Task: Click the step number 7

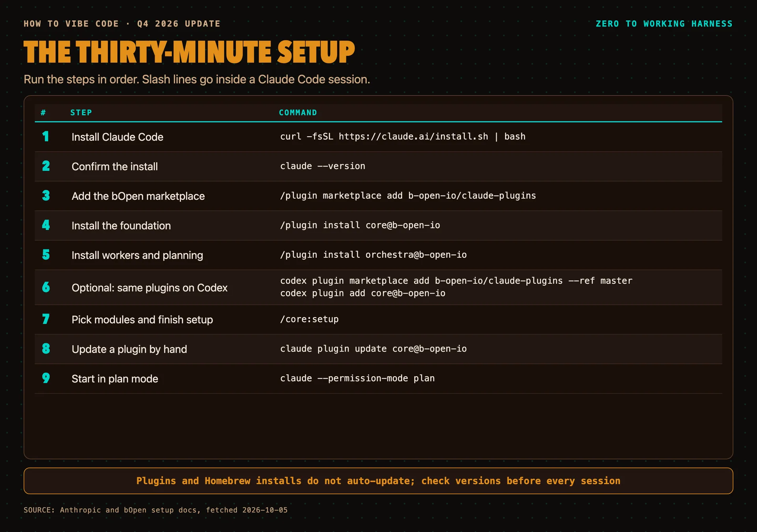Action: point(46,319)
